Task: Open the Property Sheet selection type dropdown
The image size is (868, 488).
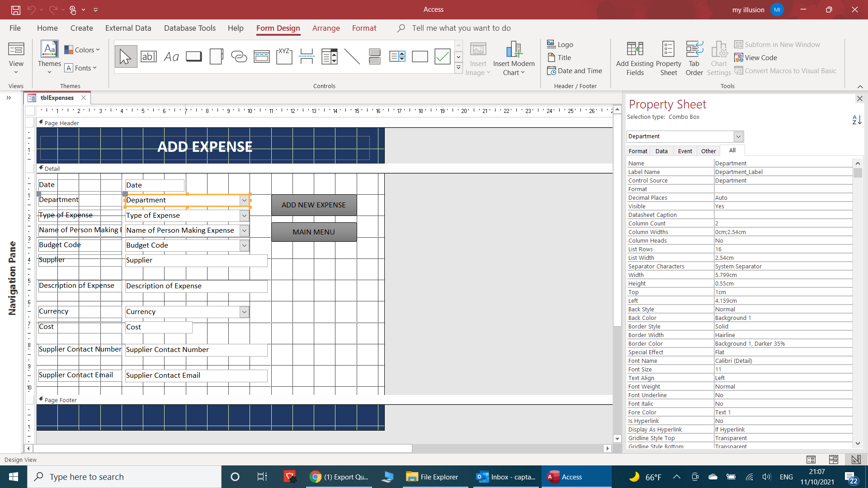Action: click(x=738, y=136)
